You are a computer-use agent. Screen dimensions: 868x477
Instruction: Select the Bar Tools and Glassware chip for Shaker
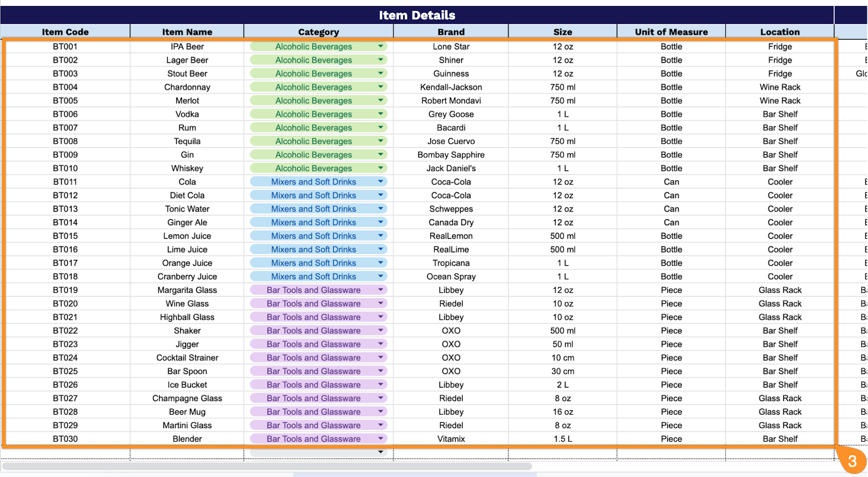(x=312, y=330)
